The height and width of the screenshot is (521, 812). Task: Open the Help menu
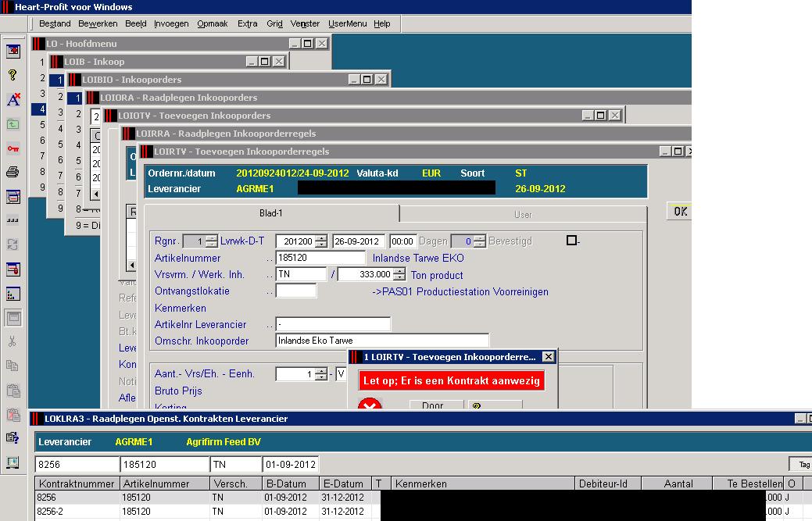click(382, 23)
